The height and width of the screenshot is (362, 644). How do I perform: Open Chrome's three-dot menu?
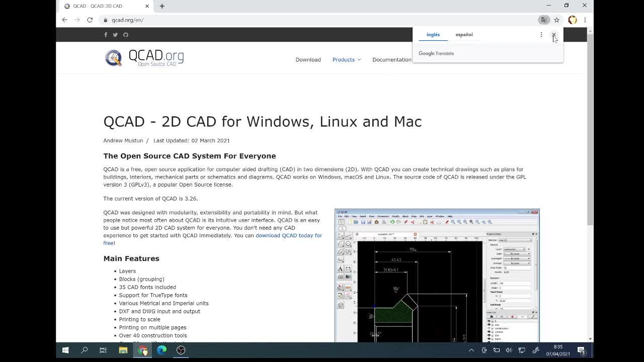click(585, 20)
